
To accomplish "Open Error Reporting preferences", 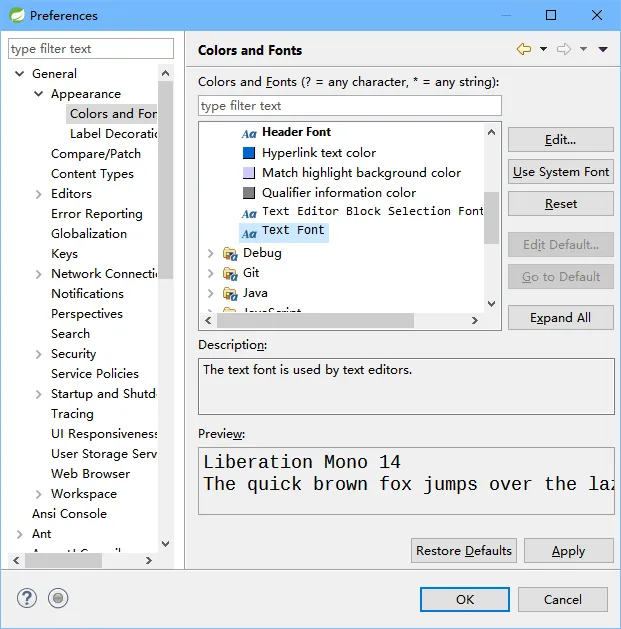I will point(97,214).
